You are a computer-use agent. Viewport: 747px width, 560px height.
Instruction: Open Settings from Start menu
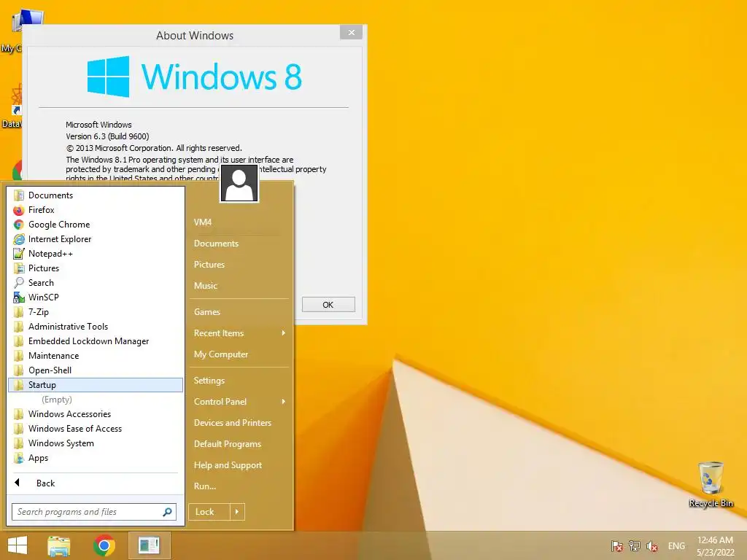[x=239, y=381]
